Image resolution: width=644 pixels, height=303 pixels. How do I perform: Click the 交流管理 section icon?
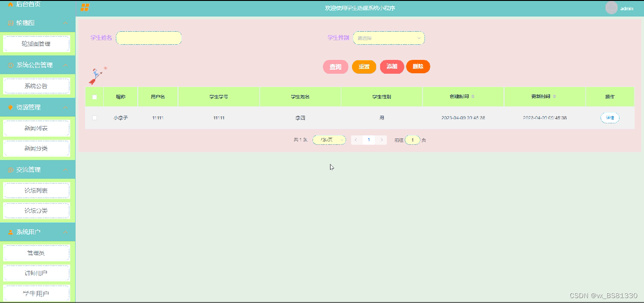click(11, 170)
